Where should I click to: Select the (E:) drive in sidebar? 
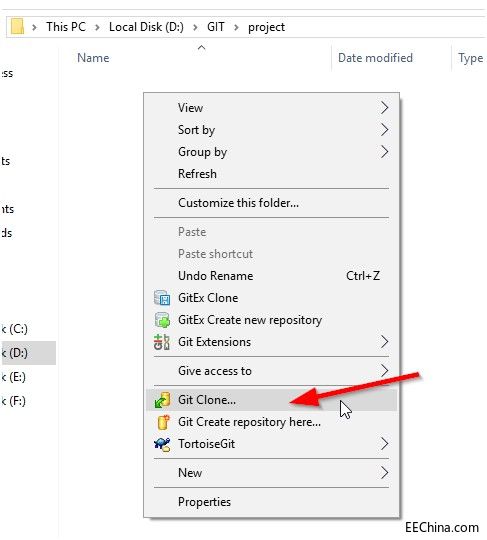click(x=14, y=377)
